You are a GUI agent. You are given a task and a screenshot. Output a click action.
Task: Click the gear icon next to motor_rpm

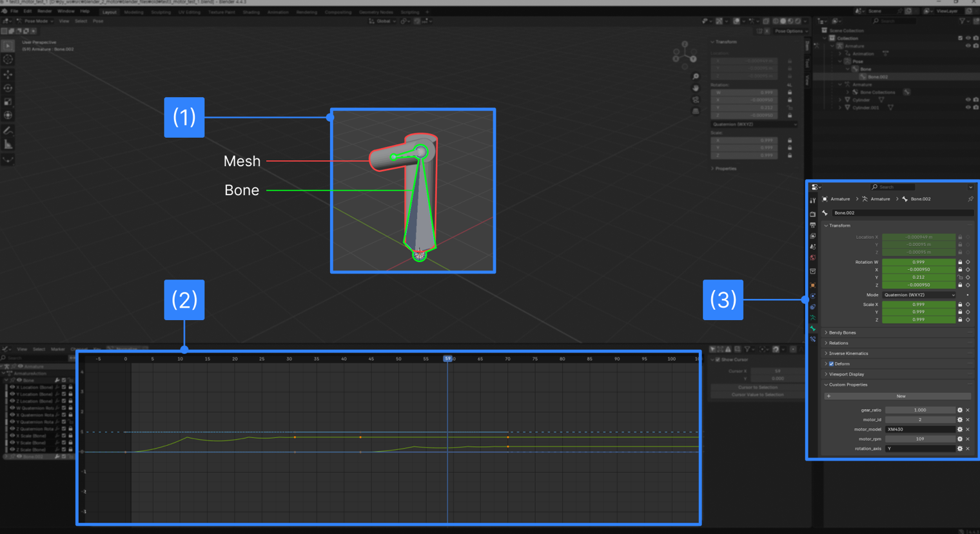tap(959, 439)
